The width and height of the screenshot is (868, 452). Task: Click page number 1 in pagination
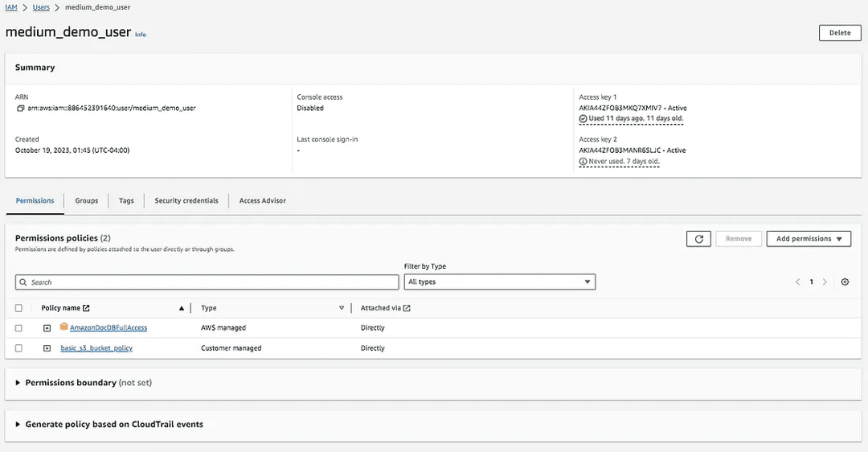[812, 282]
